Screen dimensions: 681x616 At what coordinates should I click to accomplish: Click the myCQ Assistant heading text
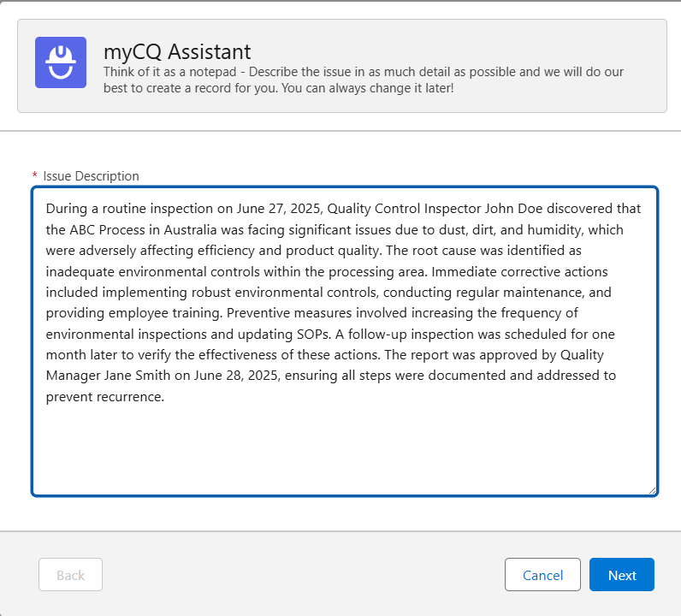pyautogui.click(x=177, y=51)
